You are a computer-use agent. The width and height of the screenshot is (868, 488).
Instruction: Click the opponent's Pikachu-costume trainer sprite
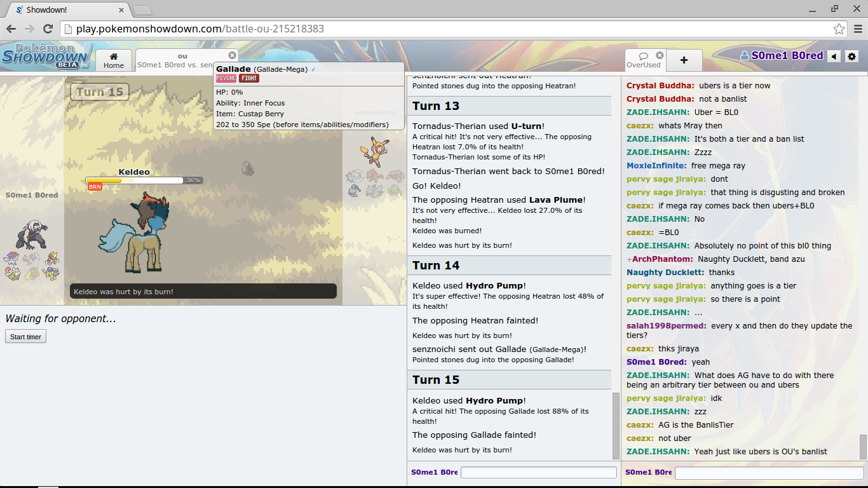(x=374, y=151)
